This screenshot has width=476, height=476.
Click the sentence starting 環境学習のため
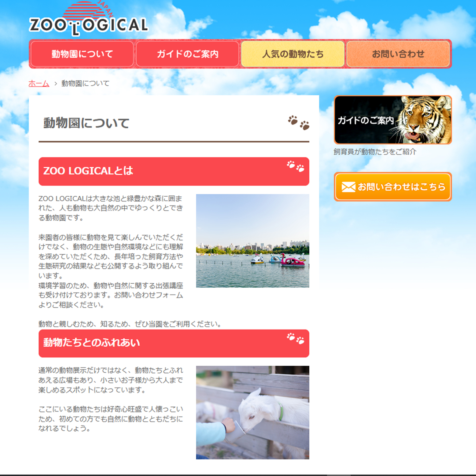111,295
